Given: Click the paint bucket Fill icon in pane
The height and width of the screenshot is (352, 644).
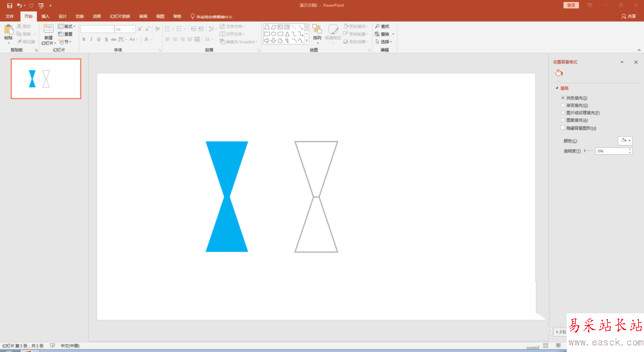Looking at the screenshot, I should 558,73.
